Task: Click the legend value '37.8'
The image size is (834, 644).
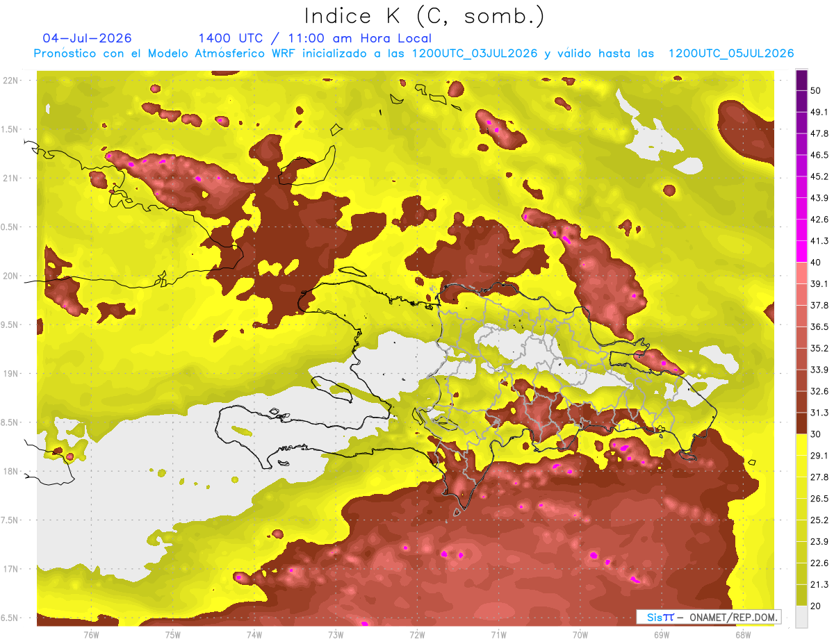Action: tap(819, 305)
